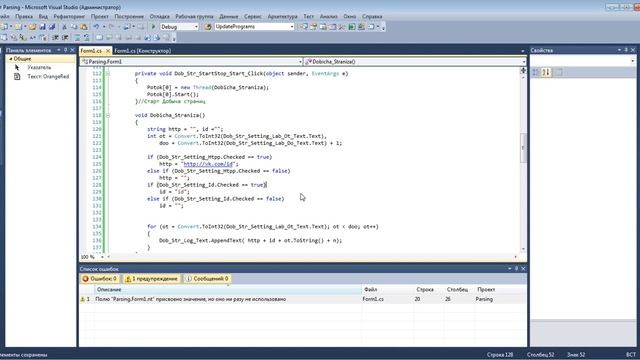Sort error list by 'Описание' column
640x360 pixels.
pyautogui.click(x=228, y=289)
